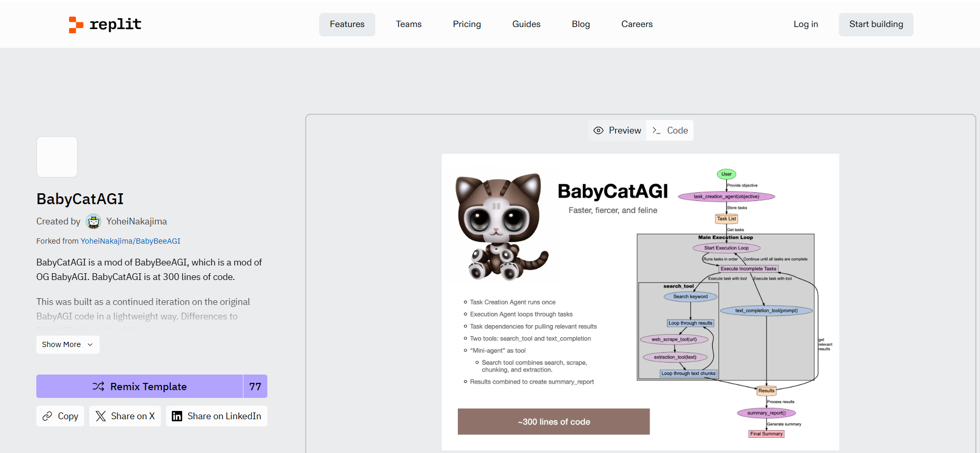The image size is (980, 453).
Task: Click the 'Created by' label
Action: click(x=58, y=221)
